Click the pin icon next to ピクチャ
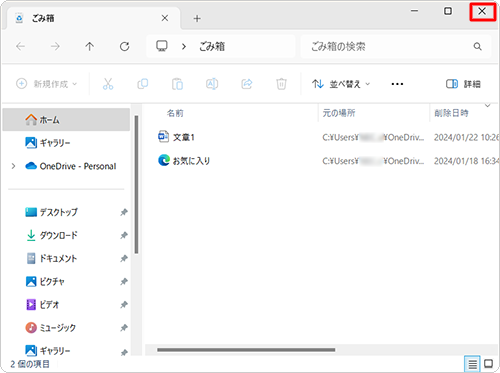 (124, 282)
